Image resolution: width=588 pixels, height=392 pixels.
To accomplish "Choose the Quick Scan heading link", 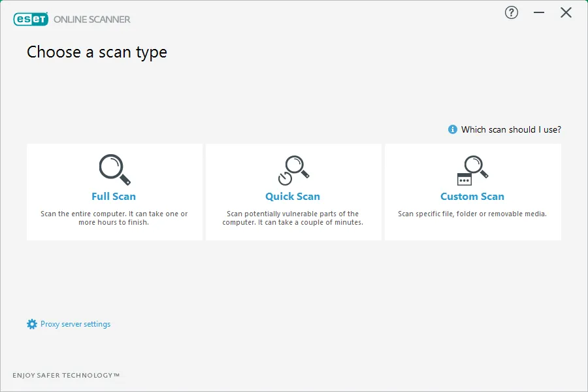I will click(x=293, y=197).
